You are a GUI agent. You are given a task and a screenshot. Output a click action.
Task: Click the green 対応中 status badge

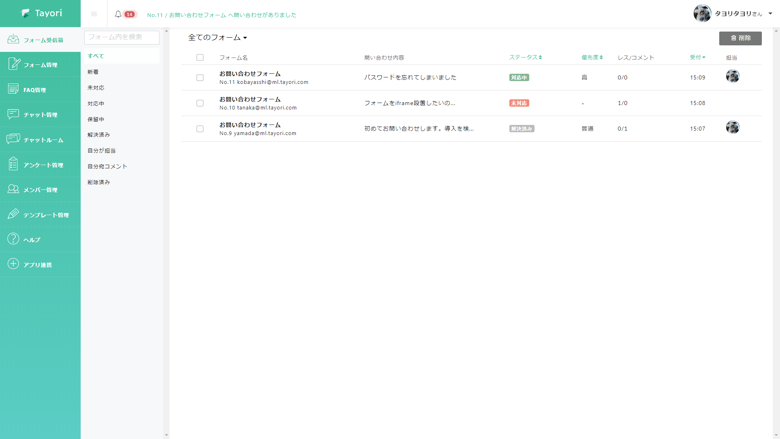[x=519, y=77]
